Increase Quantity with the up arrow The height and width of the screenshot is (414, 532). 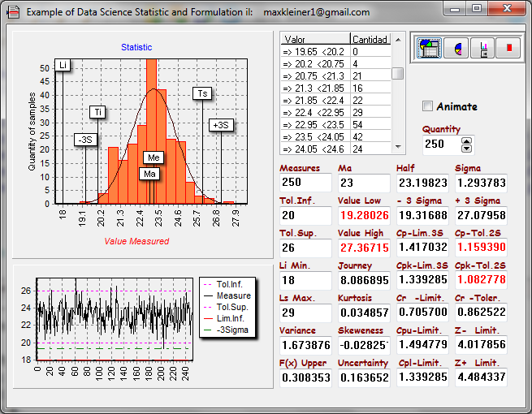point(466,140)
